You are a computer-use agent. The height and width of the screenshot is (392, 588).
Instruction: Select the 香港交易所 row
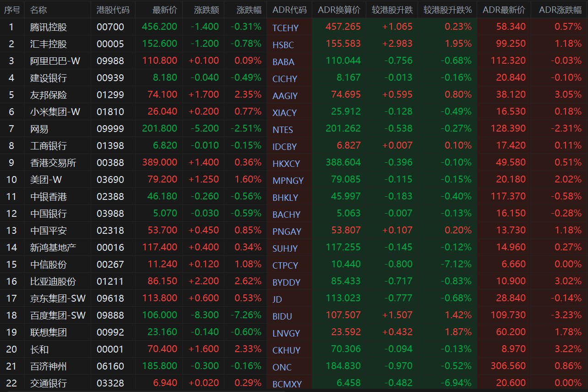pos(294,163)
